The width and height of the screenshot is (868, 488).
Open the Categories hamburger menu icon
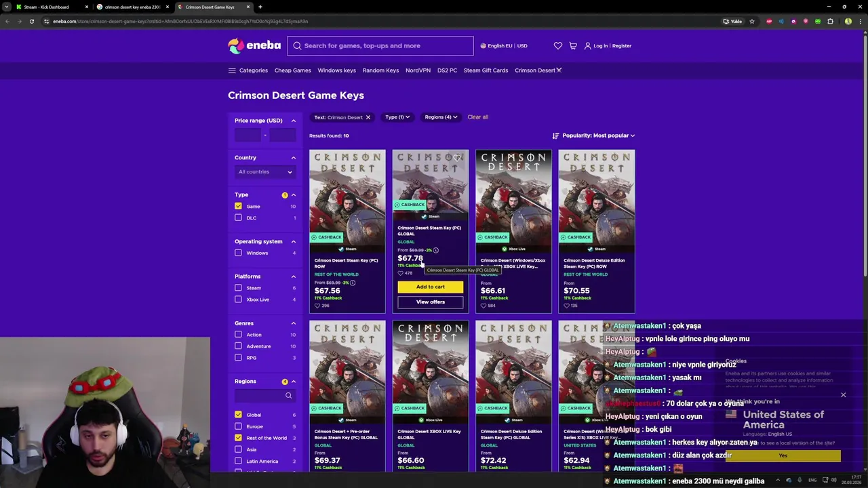coord(232,70)
